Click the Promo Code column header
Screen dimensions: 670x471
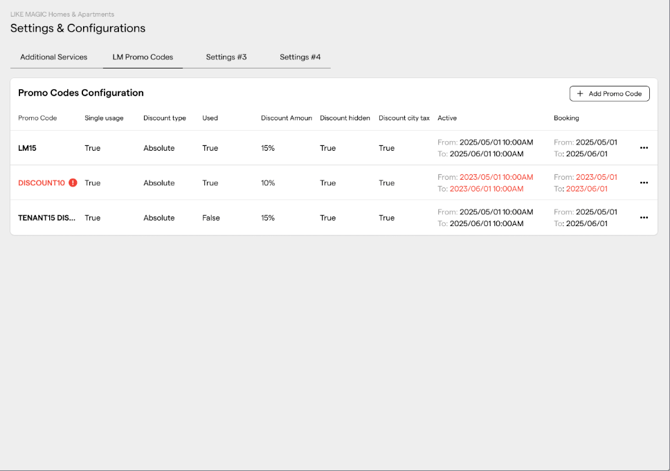pos(37,118)
